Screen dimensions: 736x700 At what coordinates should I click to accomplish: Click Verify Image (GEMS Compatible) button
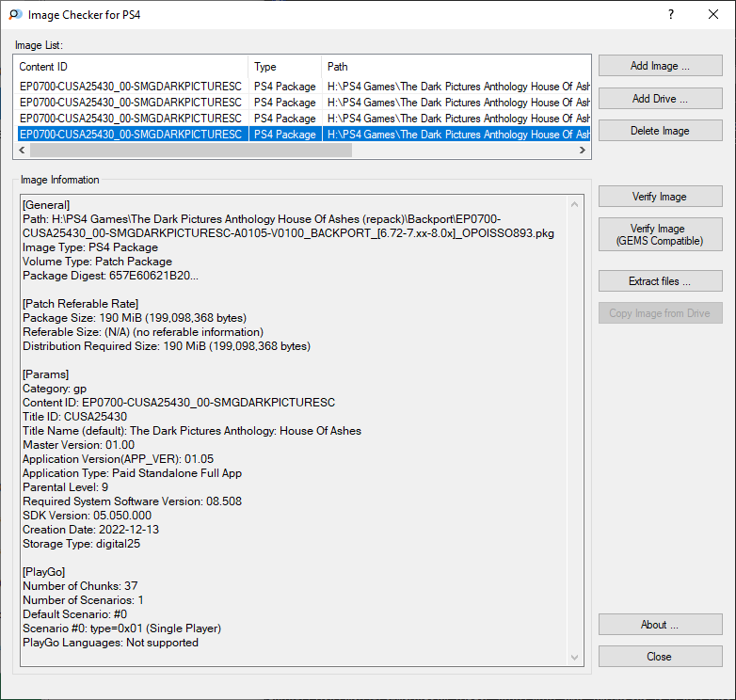(660, 234)
